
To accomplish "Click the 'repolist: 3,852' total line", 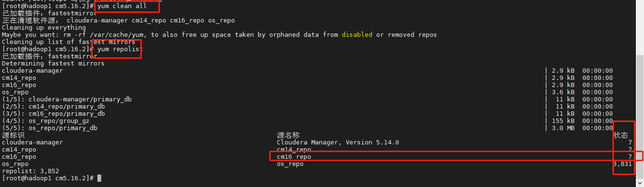I will coord(31,171).
